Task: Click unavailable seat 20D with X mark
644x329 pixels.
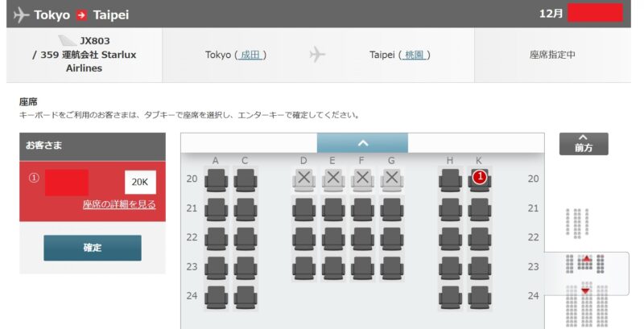Action: tap(304, 179)
